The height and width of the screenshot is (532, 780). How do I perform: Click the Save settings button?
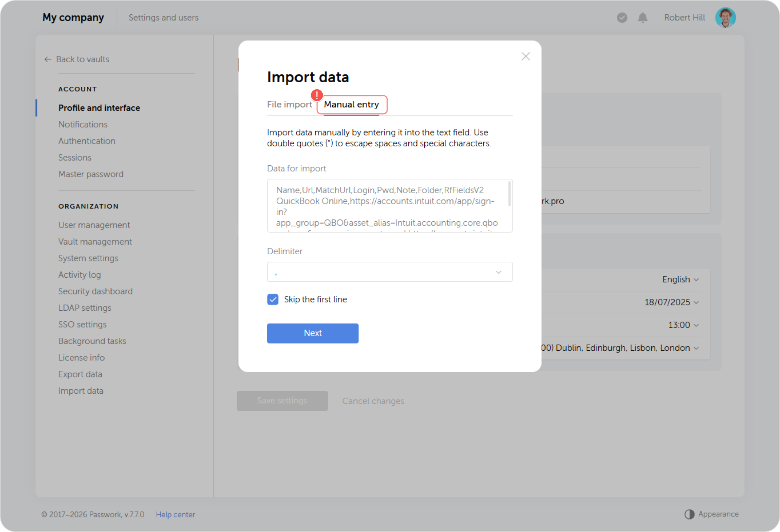(282, 400)
